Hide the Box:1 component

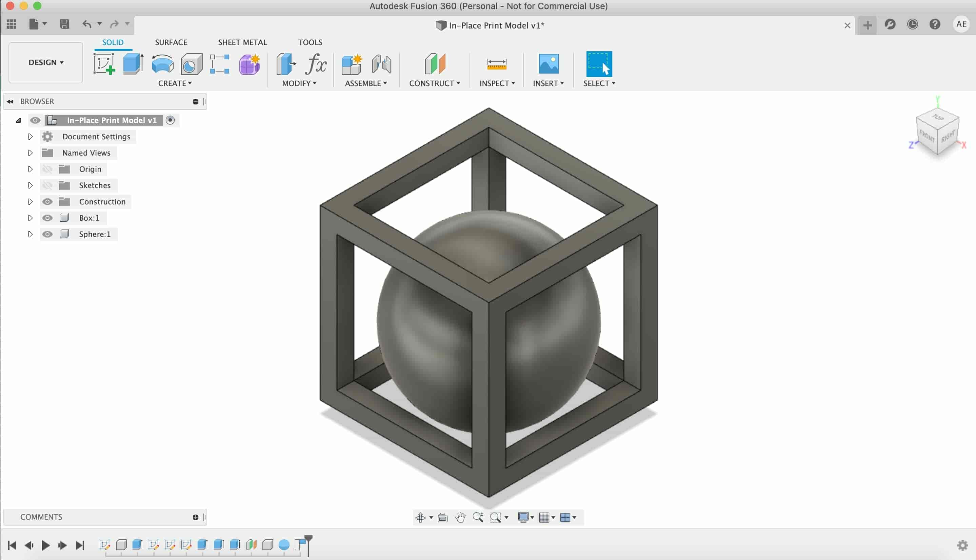click(47, 218)
